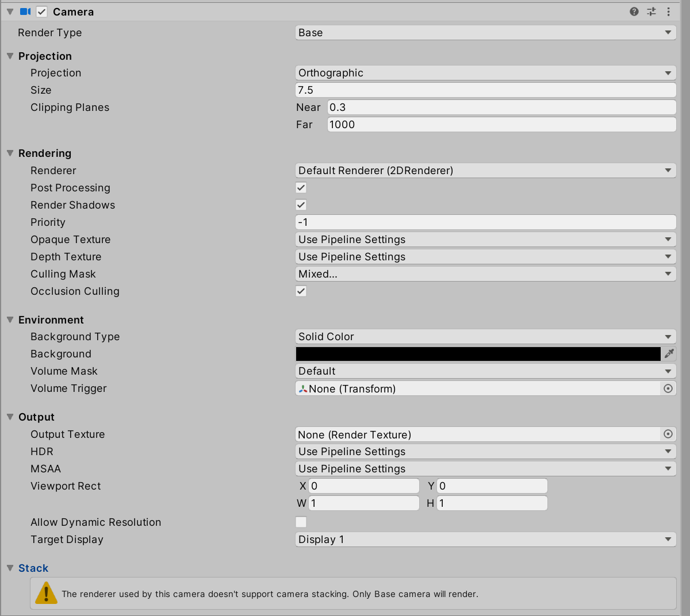
Task: Click the Transform icon in the Volume Trigger field
Action: [303, 388]
